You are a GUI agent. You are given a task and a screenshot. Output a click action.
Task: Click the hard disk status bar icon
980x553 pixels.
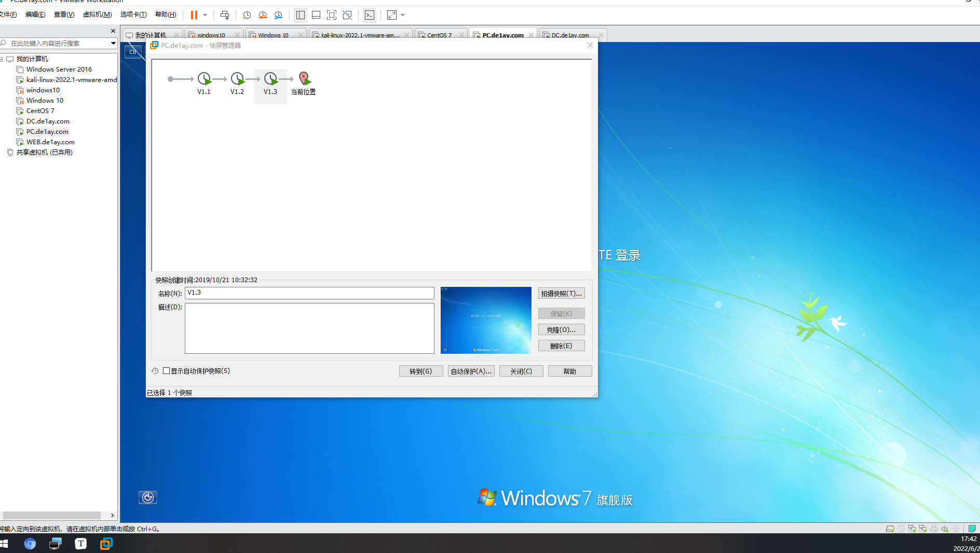890,529
